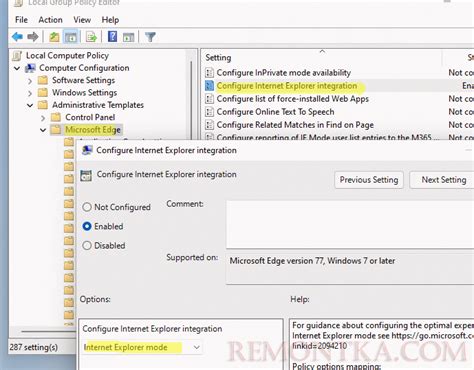Select Configure Related Matches in Find on Page
474x370 pixels.
295,125
